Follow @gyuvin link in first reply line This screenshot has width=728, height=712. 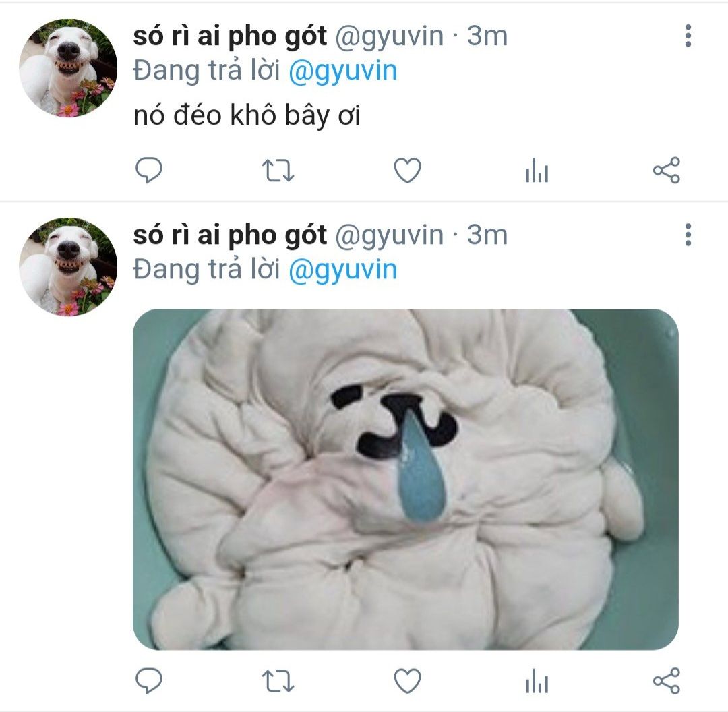tap(342, 71)
